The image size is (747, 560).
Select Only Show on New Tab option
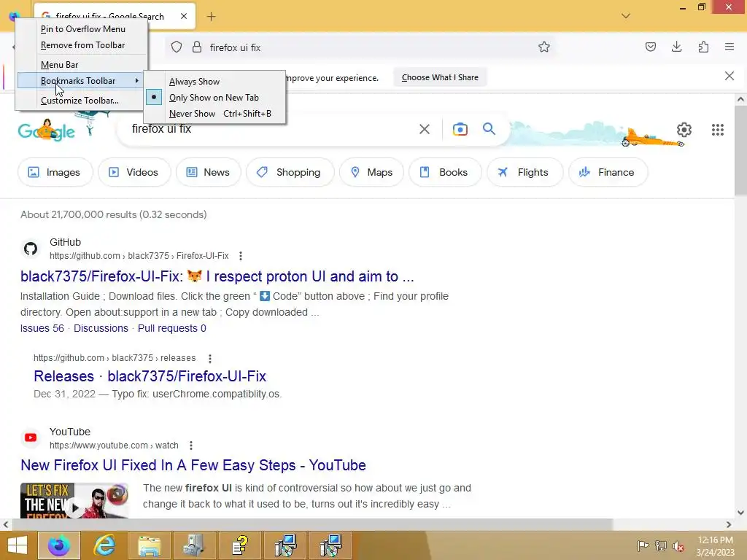pos(215,98)
